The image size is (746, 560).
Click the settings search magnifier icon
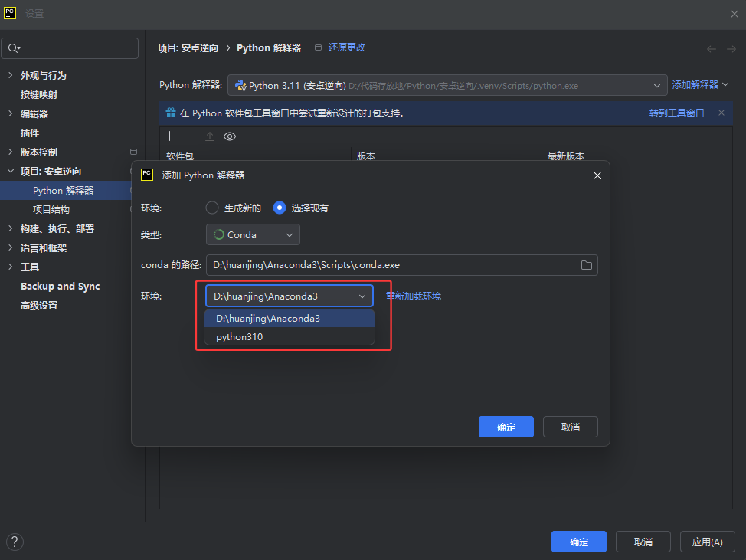click(14, 48)
